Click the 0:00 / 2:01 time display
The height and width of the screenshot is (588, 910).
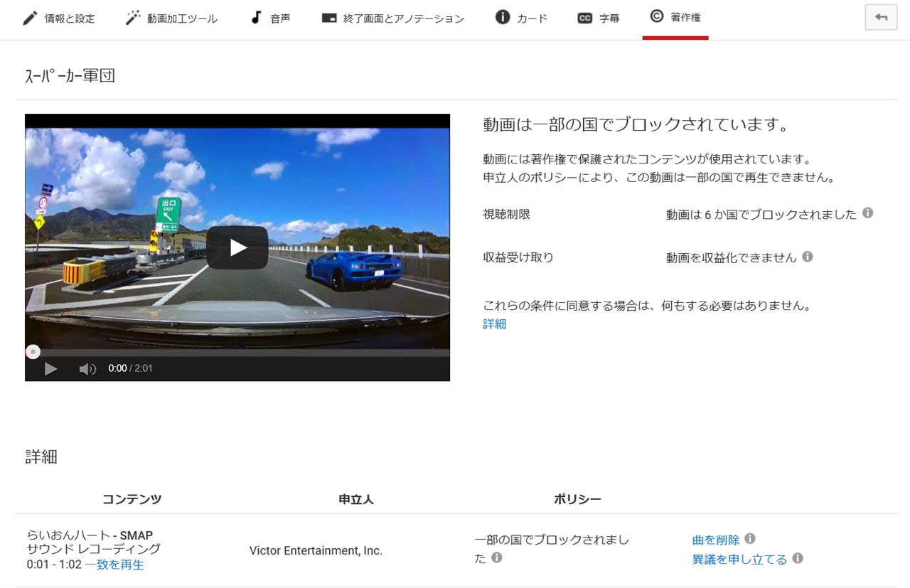130,368
